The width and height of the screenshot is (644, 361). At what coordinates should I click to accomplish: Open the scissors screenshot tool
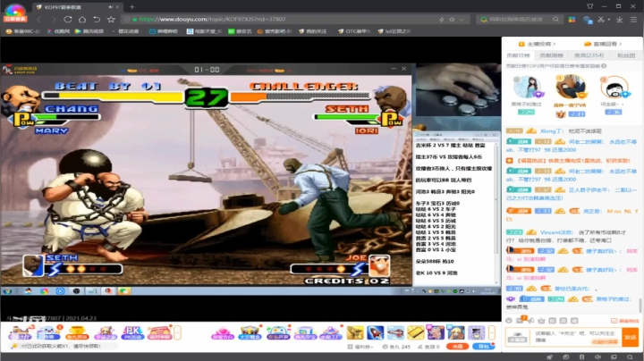click(601, 20)
